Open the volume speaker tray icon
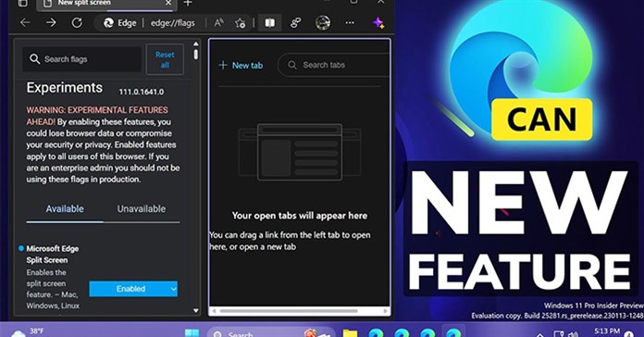This screenshot has height=337, width=644. (573, 334)
